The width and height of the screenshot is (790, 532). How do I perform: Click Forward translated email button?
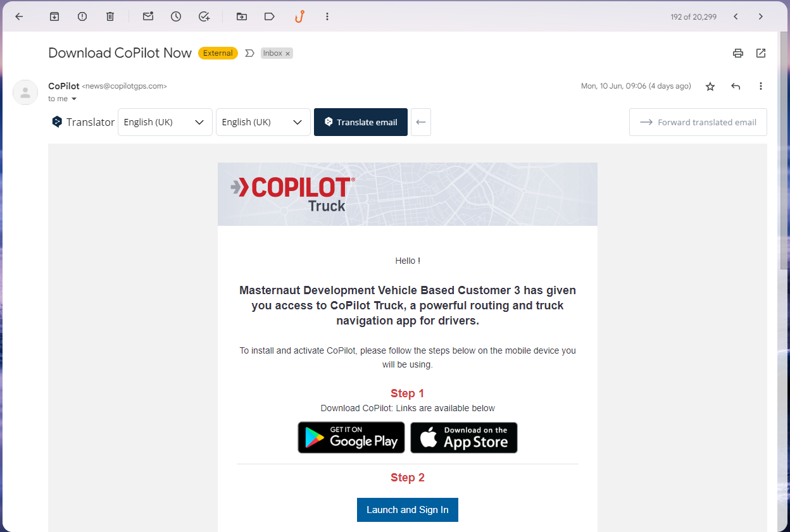point(698,122)
